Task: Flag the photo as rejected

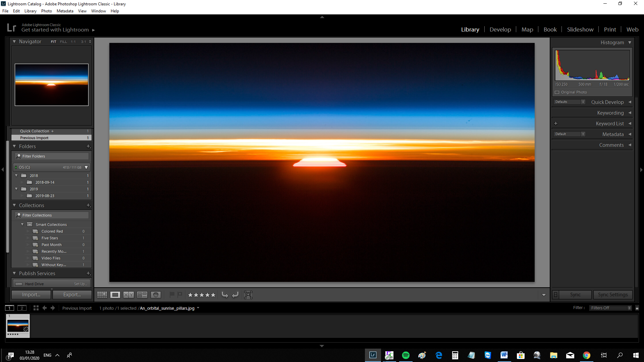Action: tap(180, 295)
